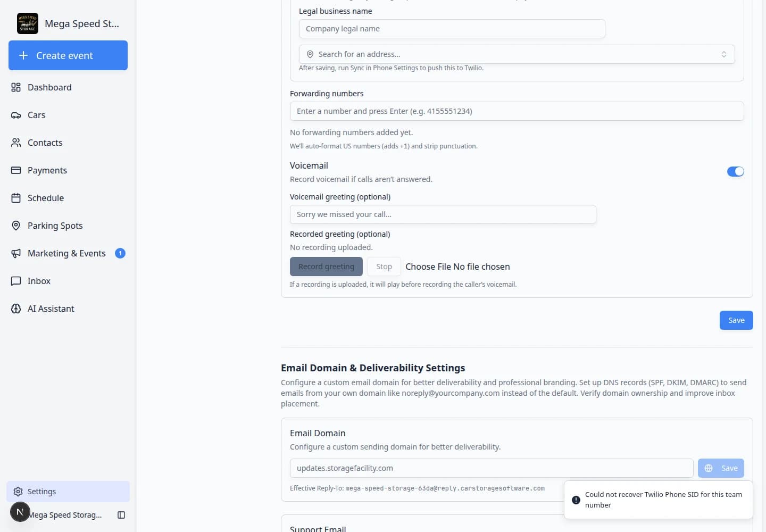Image resolution: width=766 pixels, height=532 pixels.
Task: Click the 'Legal business name' label
Action: point(336,11)
